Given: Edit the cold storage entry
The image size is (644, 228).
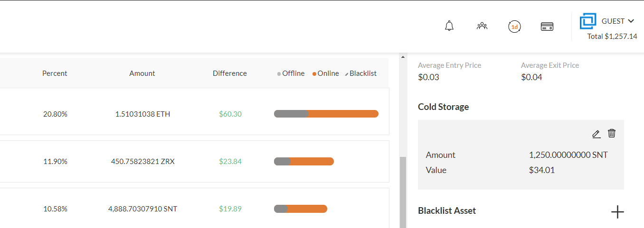Looking at the screenshot, I should (x=596, y=134).
